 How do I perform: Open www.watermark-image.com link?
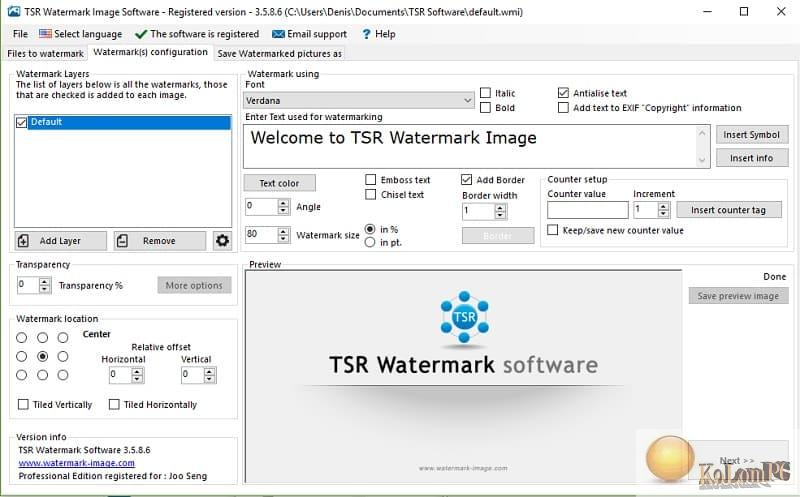(x=77, y=463)
